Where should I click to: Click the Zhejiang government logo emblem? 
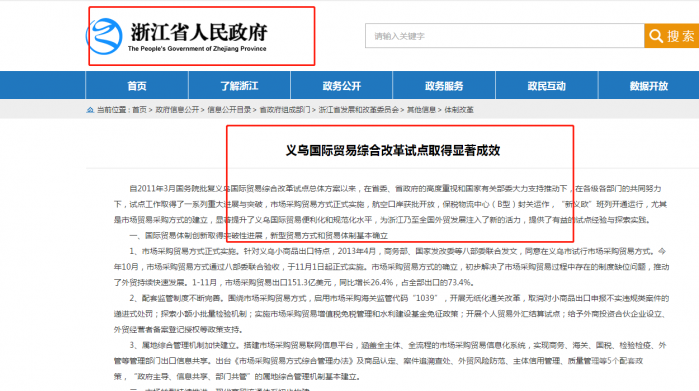(x=104, y=36)
